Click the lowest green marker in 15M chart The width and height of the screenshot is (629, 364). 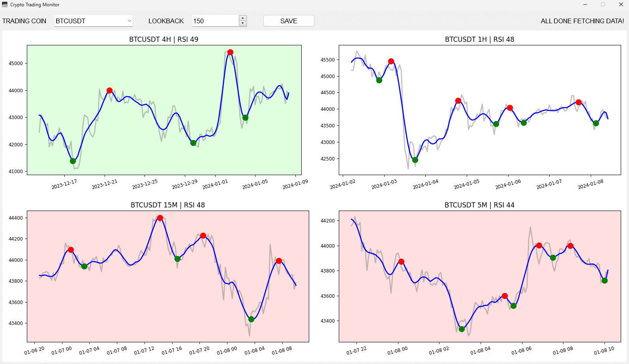pos(251,319)
